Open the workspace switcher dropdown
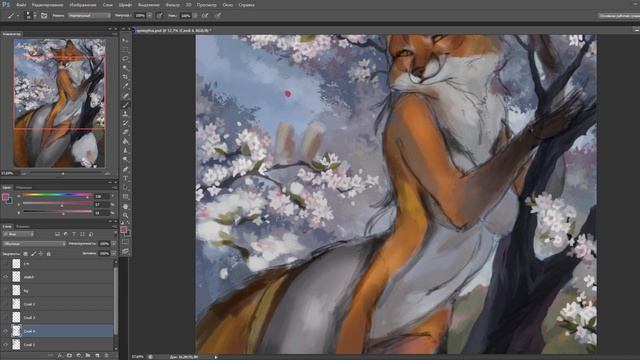Image resolution: width=640 pixels, height=360 pixels. point(619,16)
